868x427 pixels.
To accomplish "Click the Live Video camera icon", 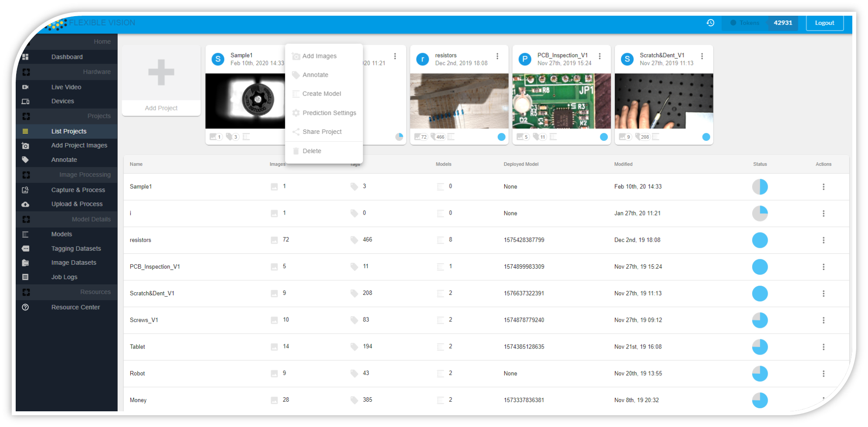I will point(25,87).
